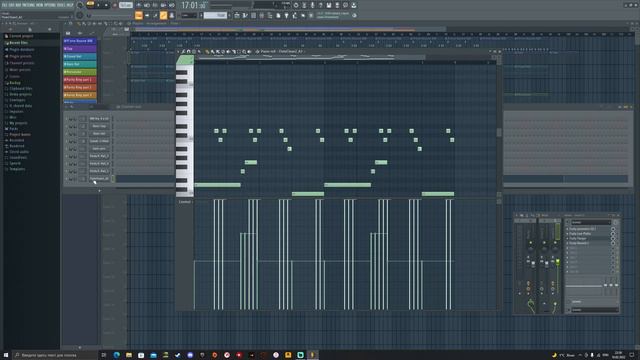Image resolution: width=640 pixels, height=360 pixels.
Task: Click the play button in transport
Action: click(99, 5)
